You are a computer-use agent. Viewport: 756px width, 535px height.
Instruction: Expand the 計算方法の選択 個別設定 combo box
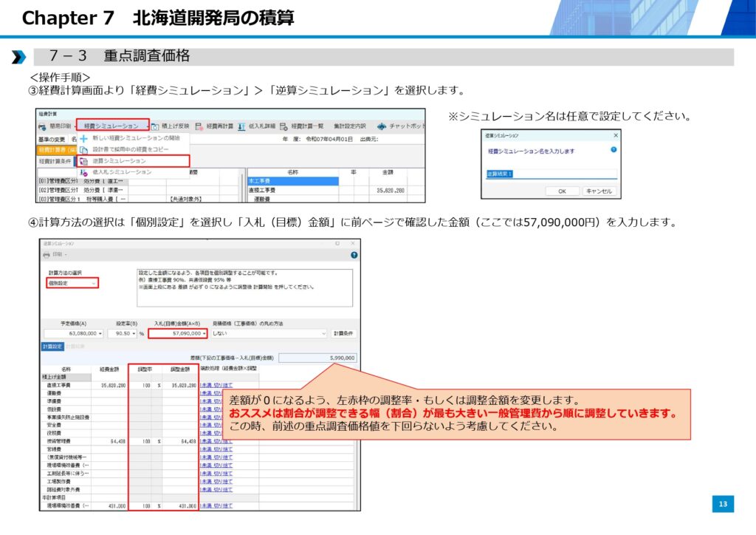coord(72,283)
